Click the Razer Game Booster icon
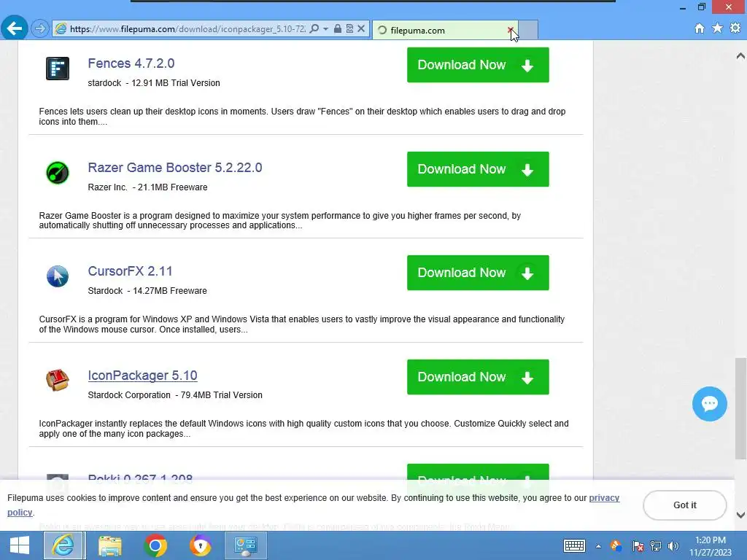 coord(57,172)
